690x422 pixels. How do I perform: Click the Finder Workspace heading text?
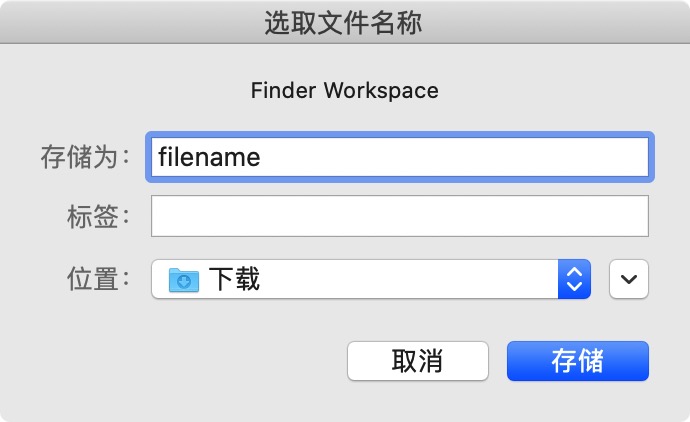(344, 90)
